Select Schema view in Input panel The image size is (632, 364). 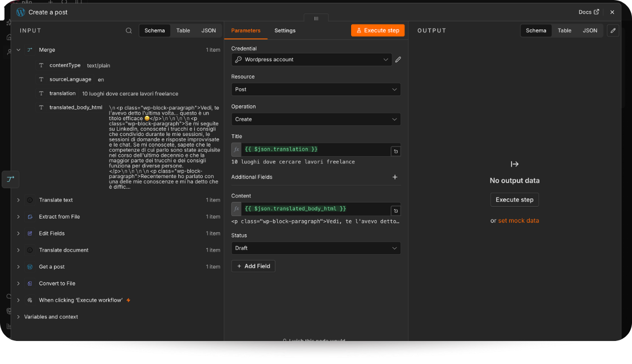tap(155, 31)
